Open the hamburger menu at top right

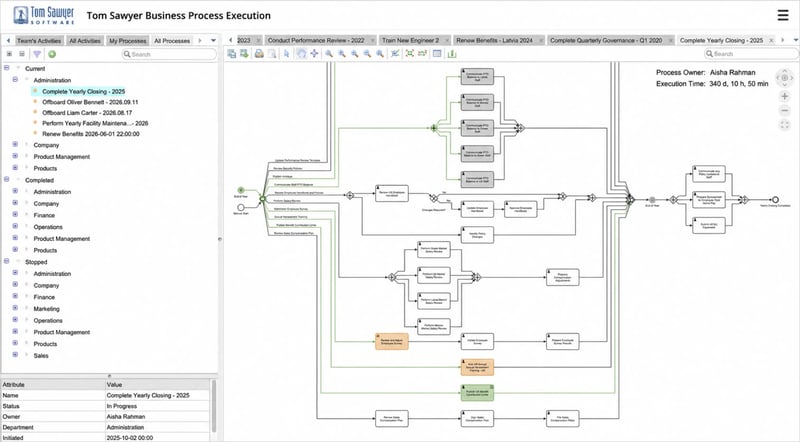[x=783, y=15]
